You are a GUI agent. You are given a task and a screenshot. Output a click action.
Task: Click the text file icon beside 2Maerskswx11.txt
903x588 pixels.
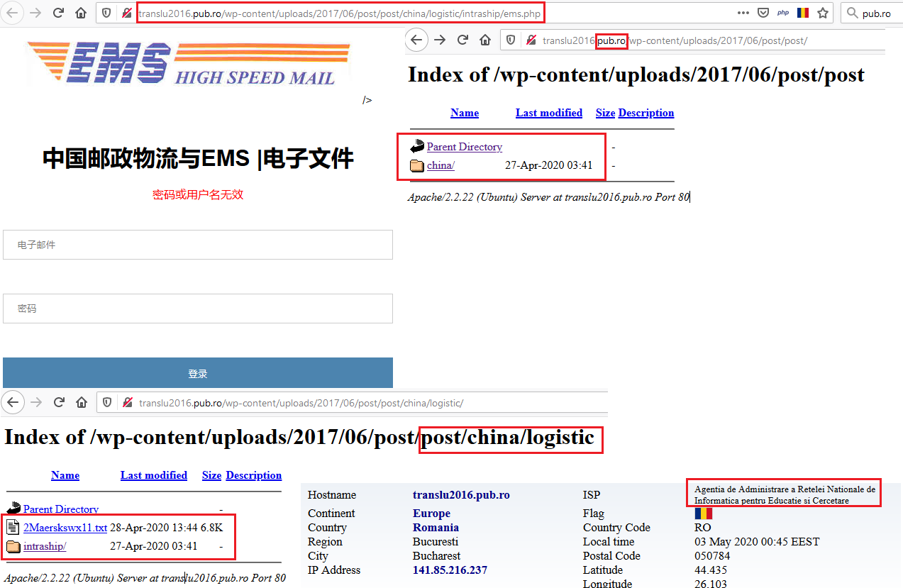[13, 528]
